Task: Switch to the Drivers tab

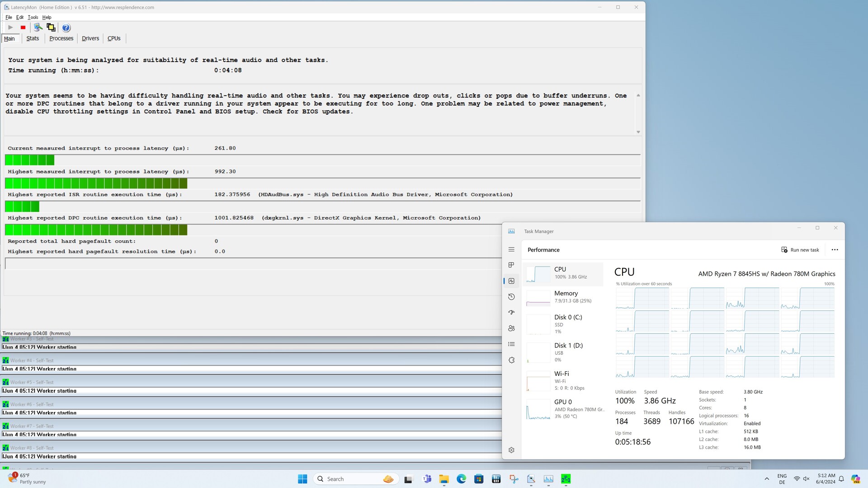Action: tap(90, 38)
